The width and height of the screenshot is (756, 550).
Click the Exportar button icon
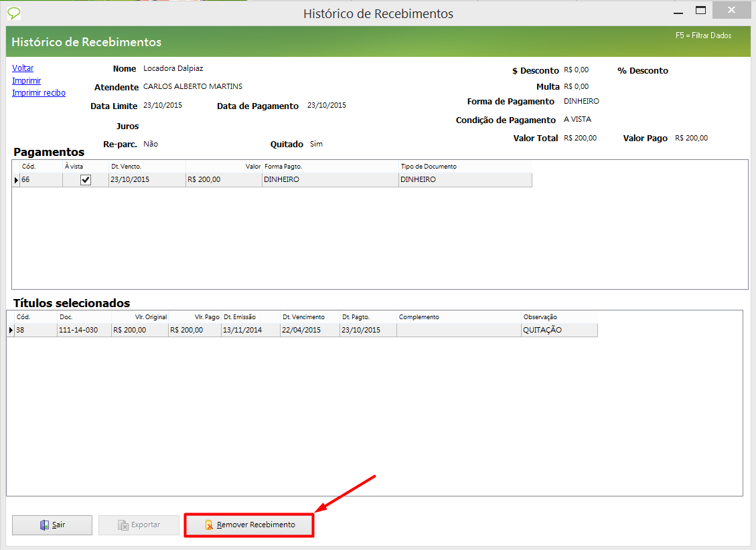pos(123,525)
